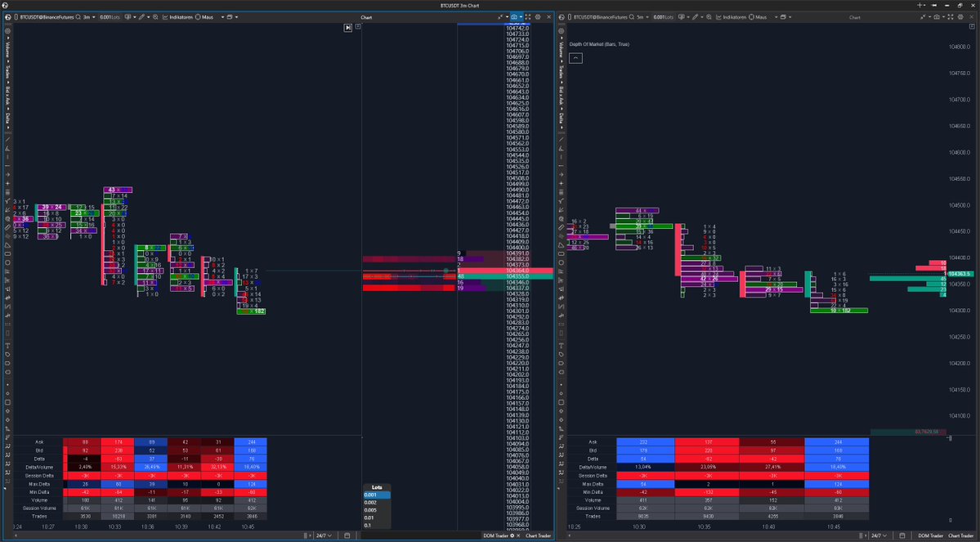Click fullscreen icon in left chart header
Image resolution: width=980 pixels, height=542 pixels.
click(x=528, y=17)
